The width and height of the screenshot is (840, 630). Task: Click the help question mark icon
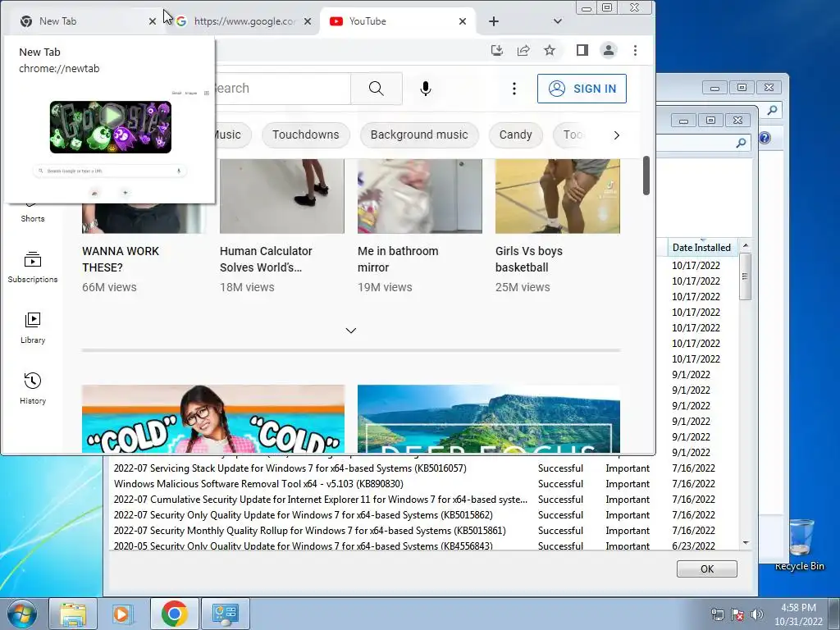[x=765, y=138]
